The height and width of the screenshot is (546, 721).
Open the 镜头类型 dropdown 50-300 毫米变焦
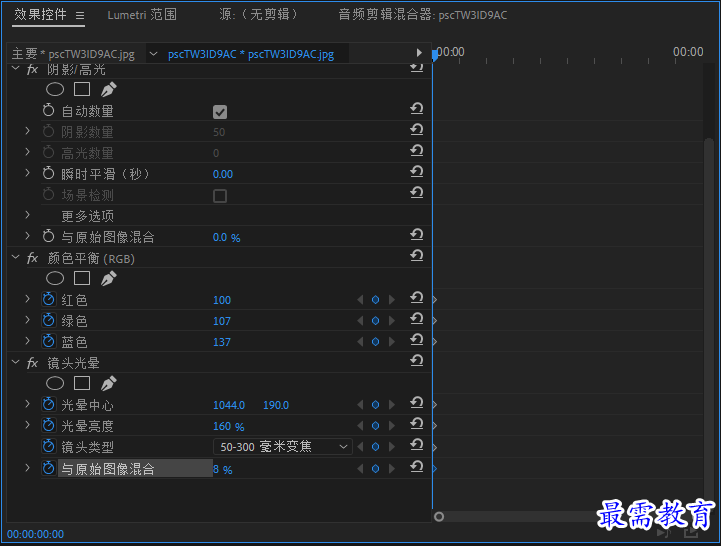[283, 447]
